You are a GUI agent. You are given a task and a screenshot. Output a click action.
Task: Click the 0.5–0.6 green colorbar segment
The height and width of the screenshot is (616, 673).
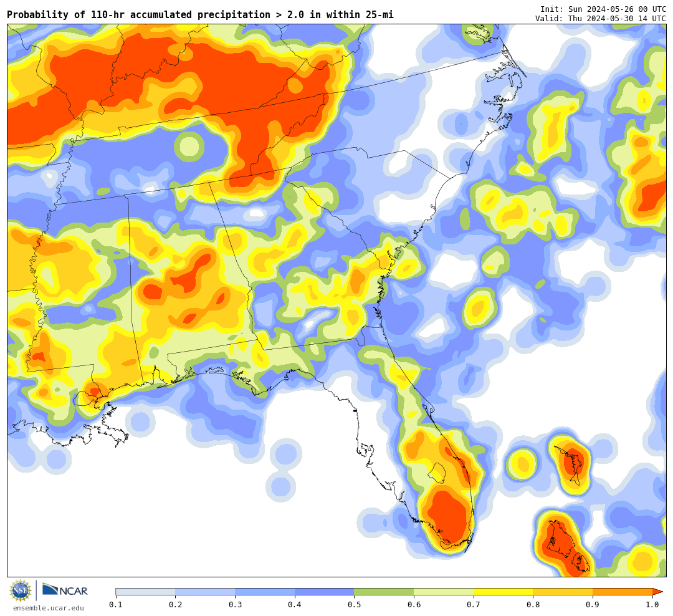pyautogui.click(x=384, y=592)
